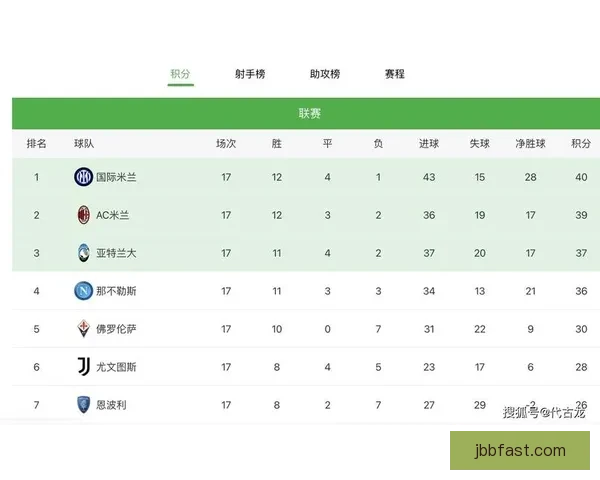Click the Atalanta (亚特兰大) club logo

click(x=83, y=253)
